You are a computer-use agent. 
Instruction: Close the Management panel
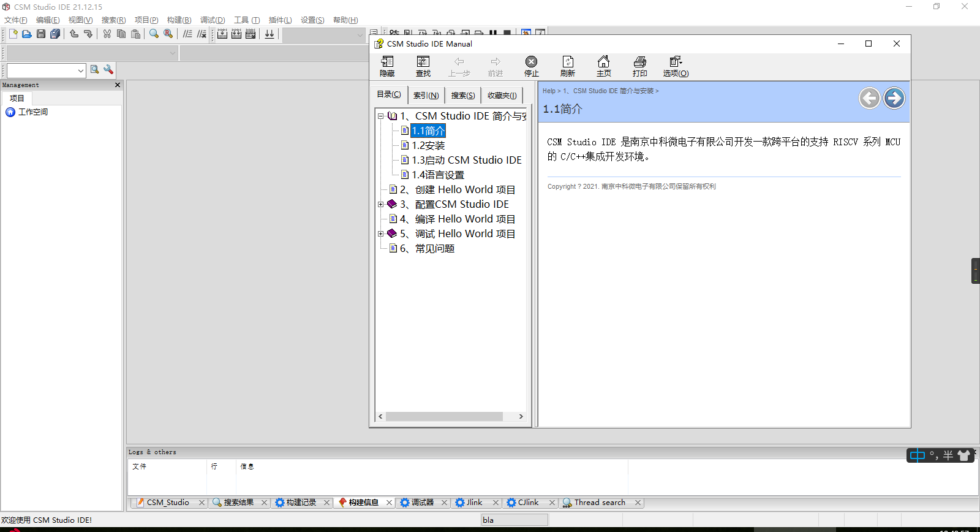point(118,85)
